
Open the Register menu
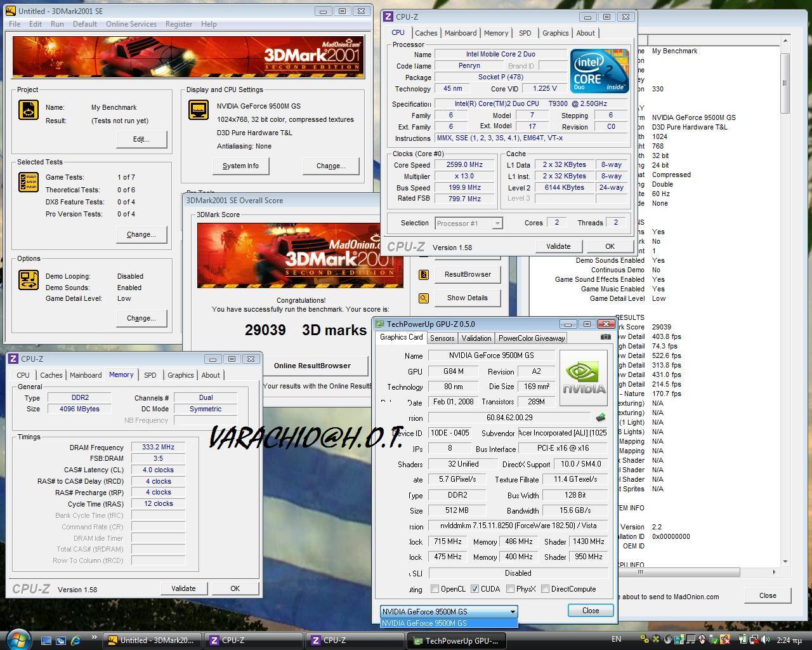click(x=179, y=24)
